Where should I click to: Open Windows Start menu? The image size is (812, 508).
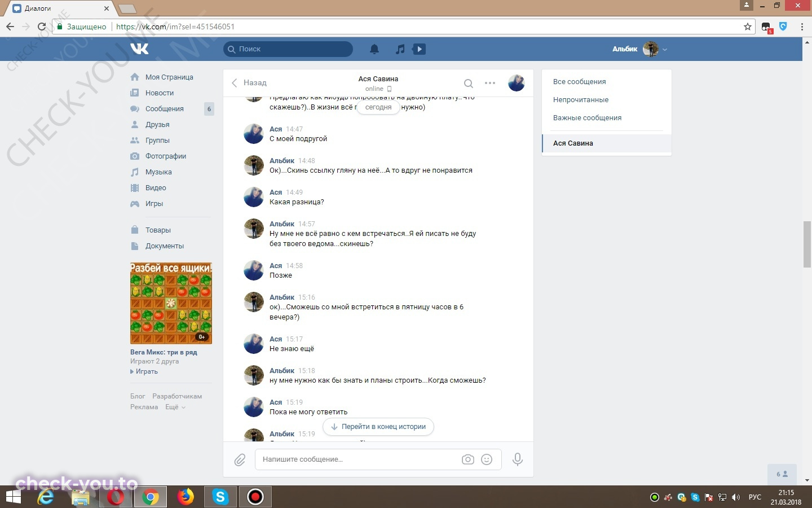click(x=13, y=497)
